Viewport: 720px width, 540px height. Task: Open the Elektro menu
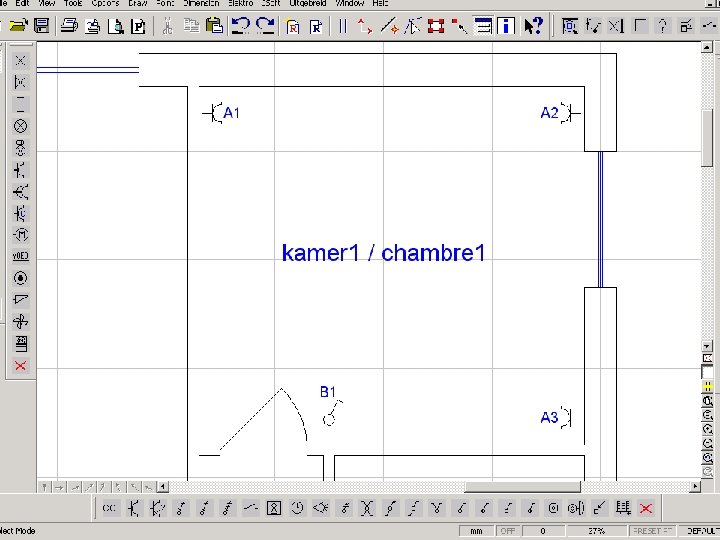tap(241, 3)
